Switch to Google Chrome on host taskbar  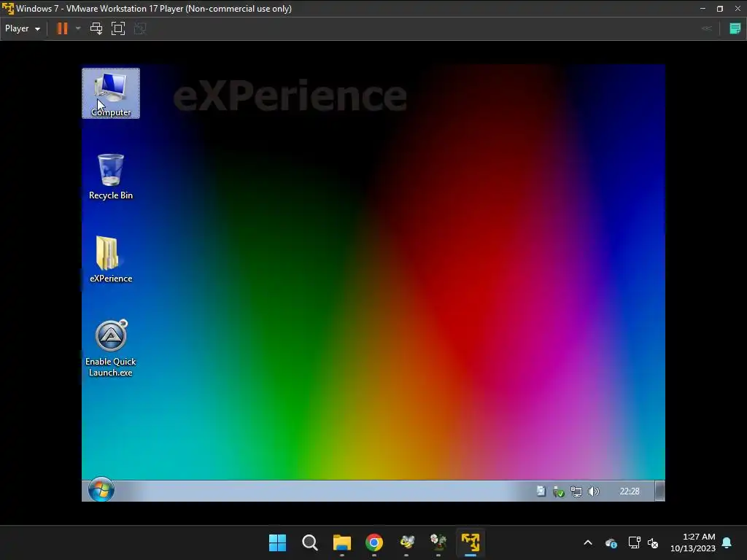coord(374,542)
